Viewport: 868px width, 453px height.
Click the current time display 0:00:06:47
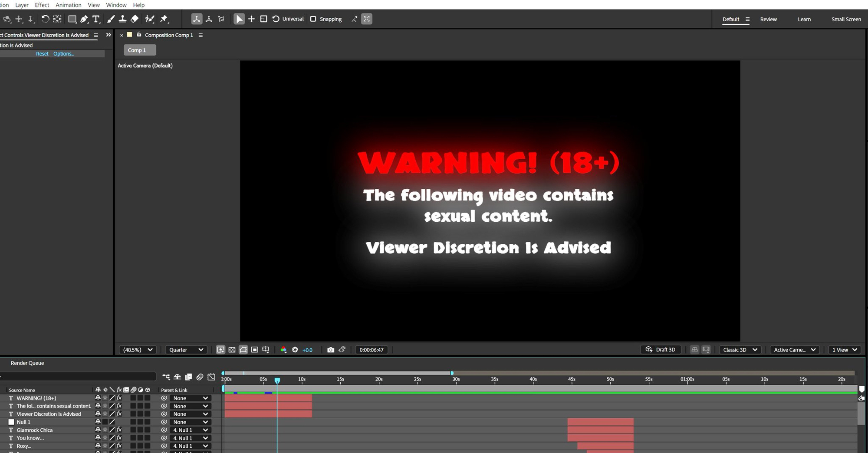pyautogui.click(x=372, y=350)
